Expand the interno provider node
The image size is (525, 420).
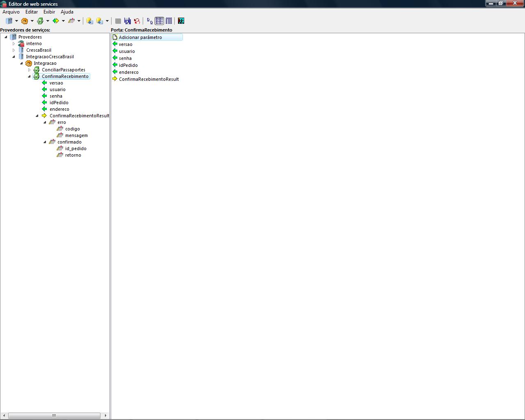[14, 43]
